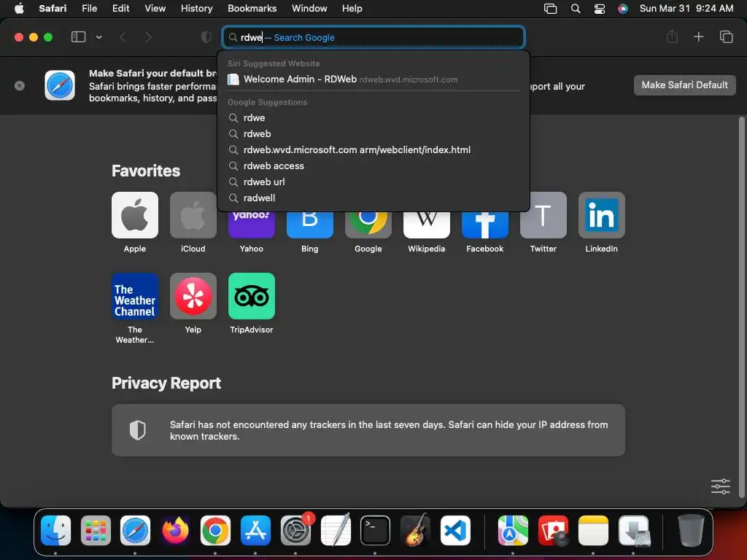The image size is (747, 560).
Task: Open TextEdit from the Dock
Action: (x=336, y=530)
